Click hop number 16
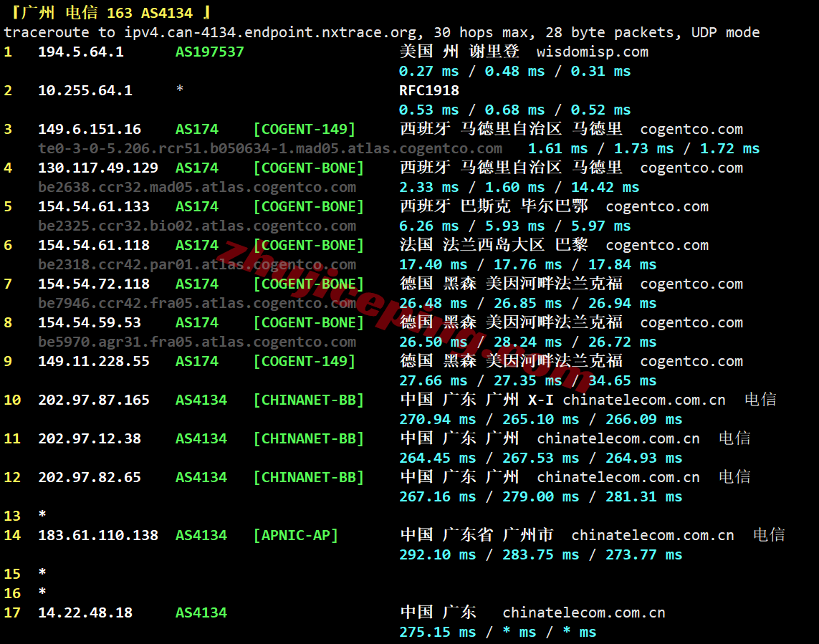Image resolution: width=819 pixels, height=644 pixels. [12, 593]
